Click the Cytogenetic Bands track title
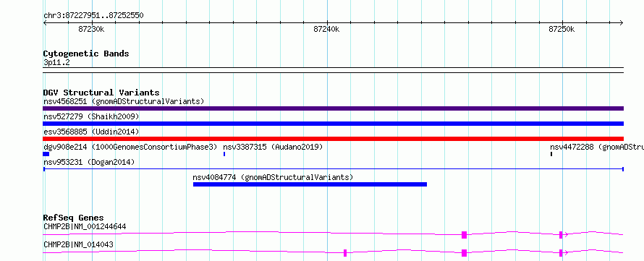644x261 pixels. 86,54
